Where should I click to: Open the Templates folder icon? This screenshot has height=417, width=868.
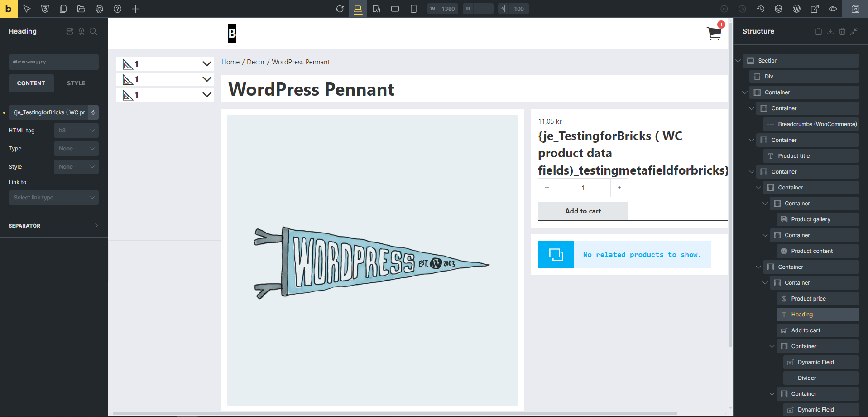coord(81,9)
